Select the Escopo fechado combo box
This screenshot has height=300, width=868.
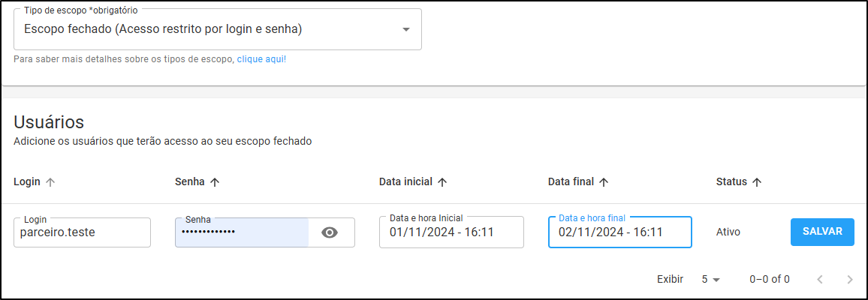tap(218, 29)
